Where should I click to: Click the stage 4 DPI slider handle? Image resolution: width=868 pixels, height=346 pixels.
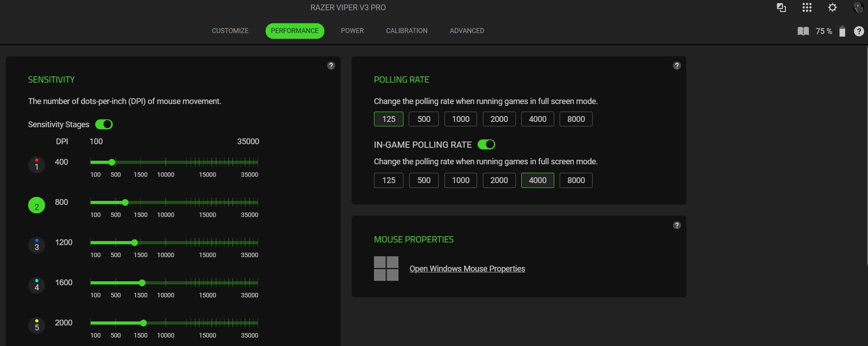pos(142,283)
